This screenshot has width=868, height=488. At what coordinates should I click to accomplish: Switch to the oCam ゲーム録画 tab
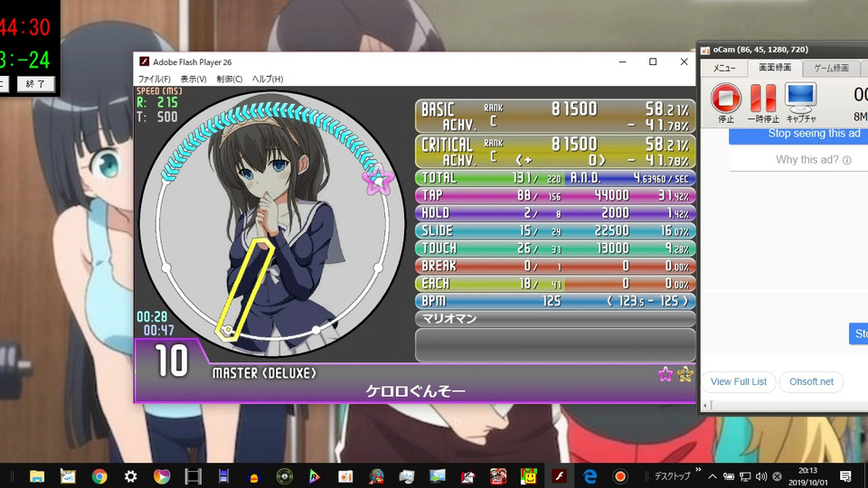(831, 68)
